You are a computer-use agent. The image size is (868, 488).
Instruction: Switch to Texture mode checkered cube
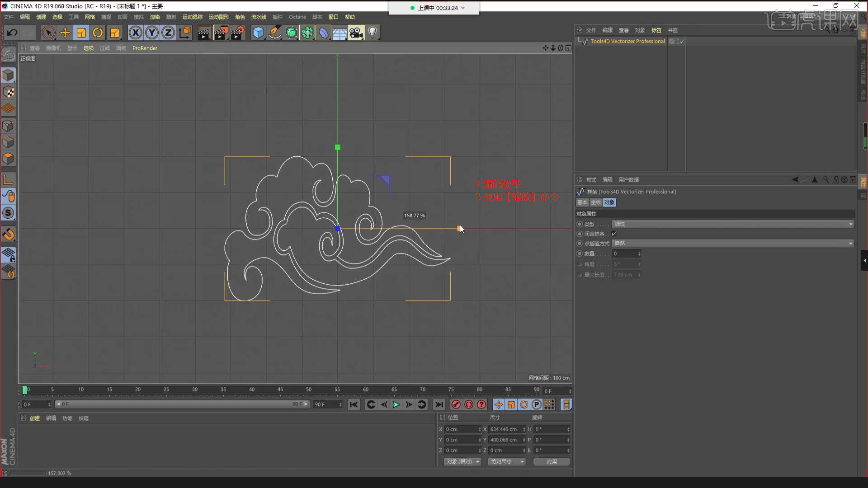[x=8, y=92]
